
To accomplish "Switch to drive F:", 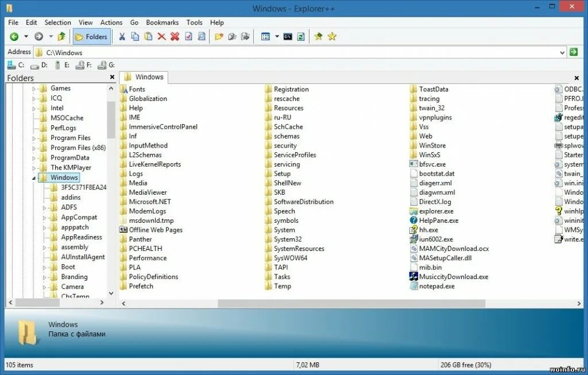I will (84, 65).
